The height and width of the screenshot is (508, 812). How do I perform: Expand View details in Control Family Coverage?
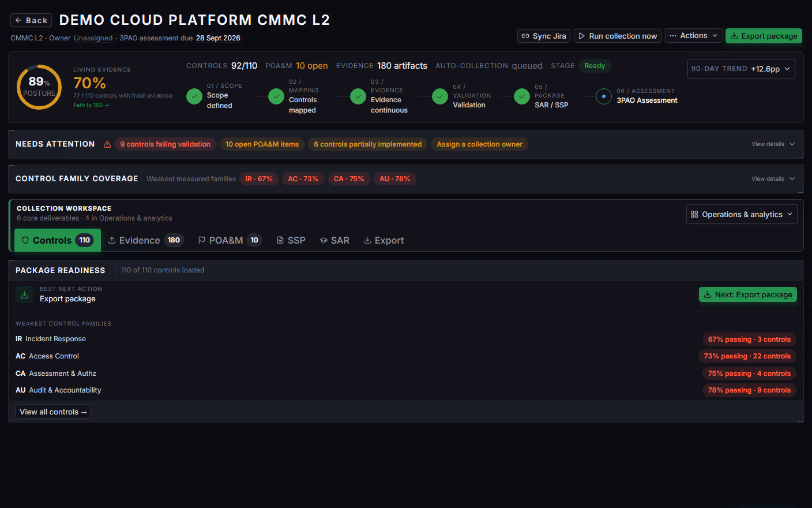pos(773,179)
